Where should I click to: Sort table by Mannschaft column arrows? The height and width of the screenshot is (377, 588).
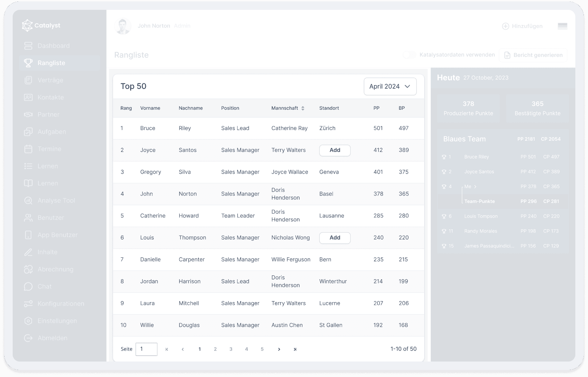coord(303,108)
